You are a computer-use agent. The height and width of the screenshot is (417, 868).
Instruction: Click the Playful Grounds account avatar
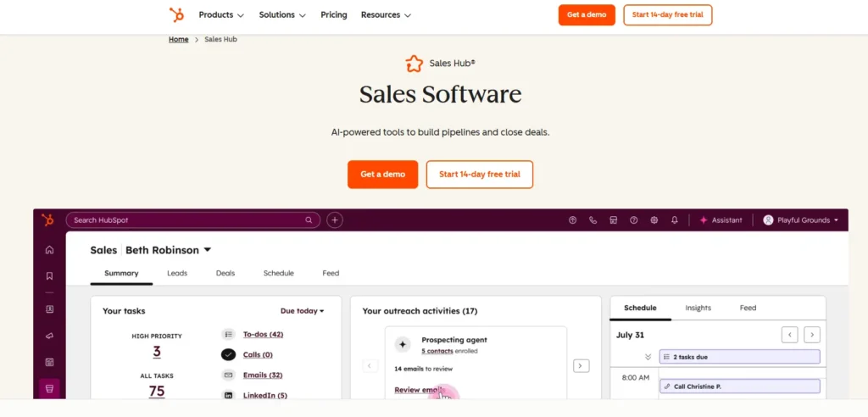[768, 220]
